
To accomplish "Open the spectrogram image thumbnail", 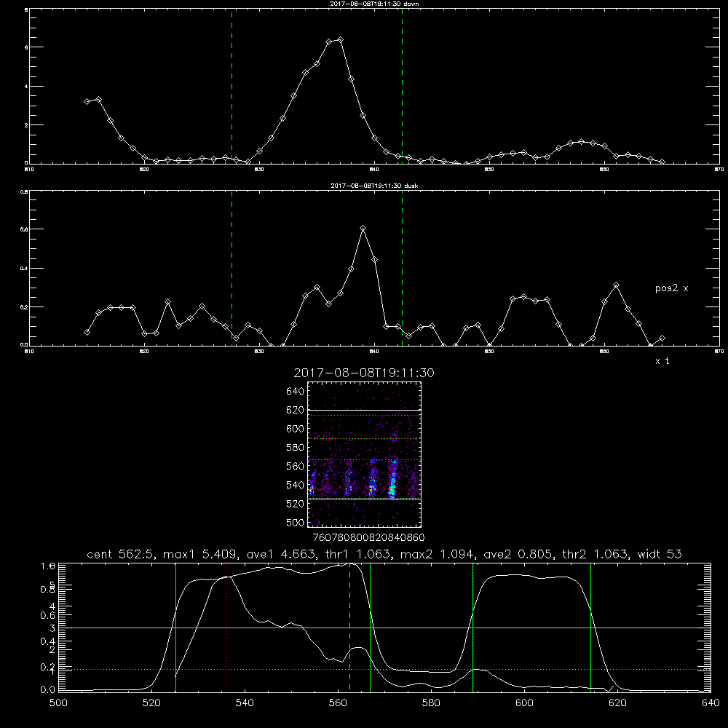I will click(364, 454).
